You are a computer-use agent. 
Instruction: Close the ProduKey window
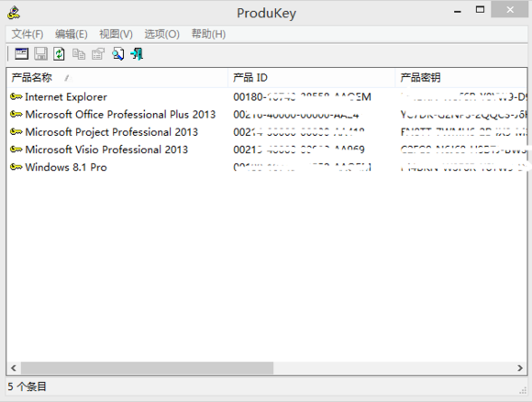[x=510, y=10]
